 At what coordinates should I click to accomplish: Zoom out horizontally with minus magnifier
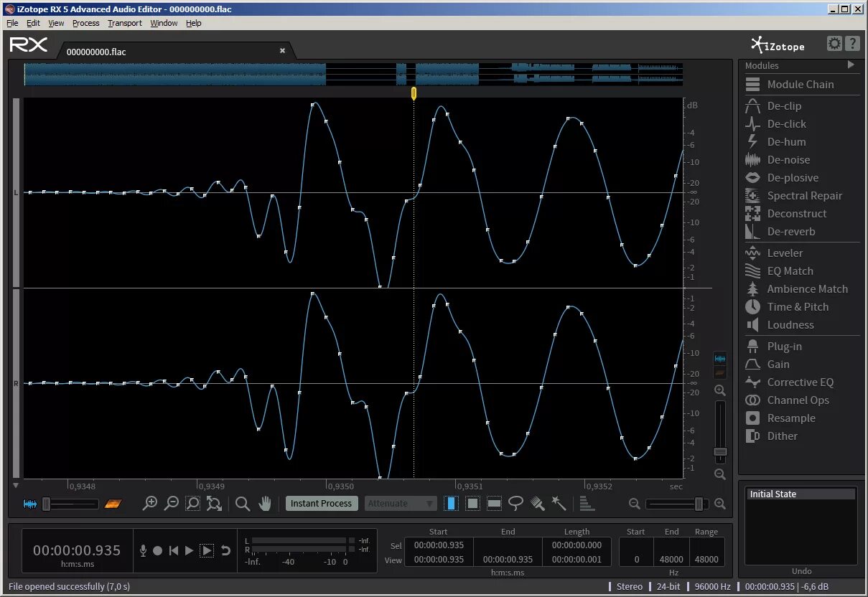[171, 504]
